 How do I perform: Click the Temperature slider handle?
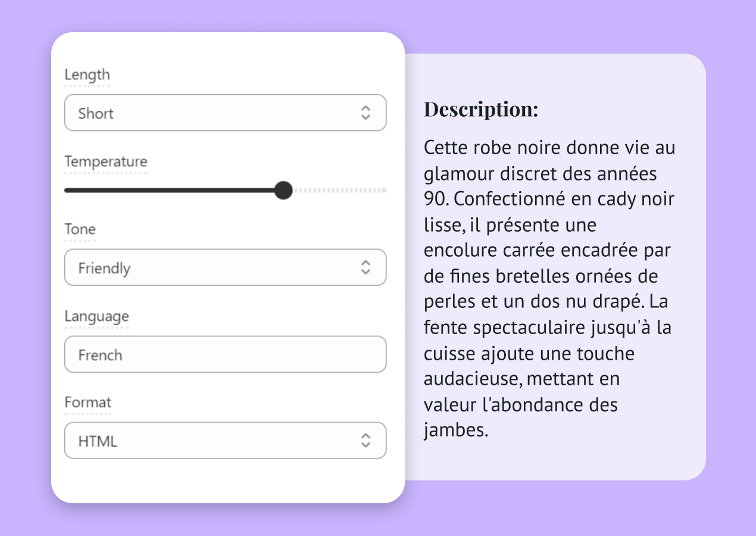[x=284, y=191]
